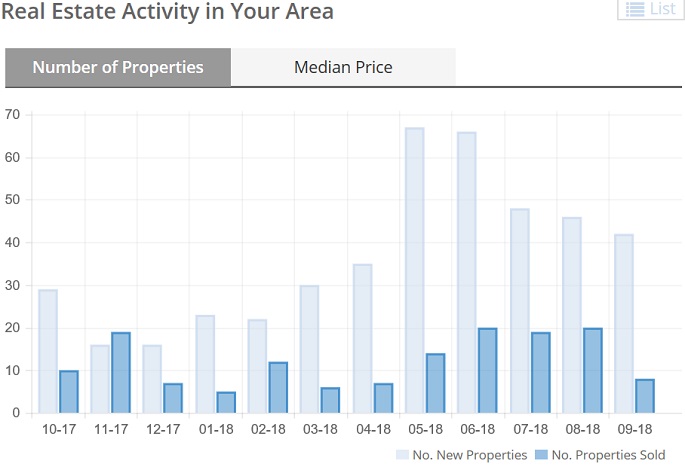This screenshot has height=470, width=685.
Task: Click the 06-18 new properties bar
Action: 466,272
